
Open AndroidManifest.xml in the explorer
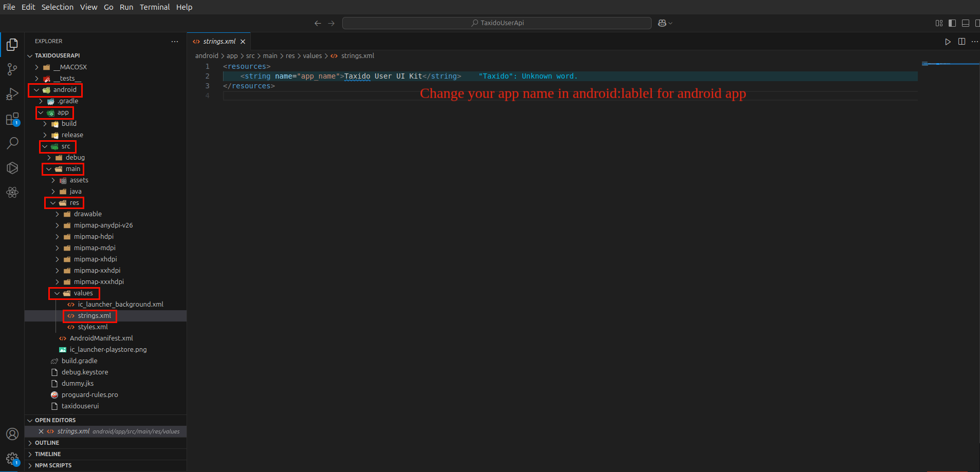coord(101,338)
